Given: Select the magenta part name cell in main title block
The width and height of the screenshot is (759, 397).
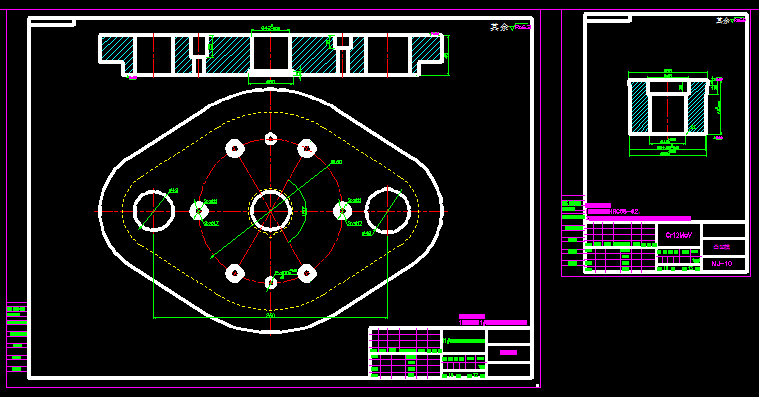Looking at the screenshot, I should click(508, 352).
